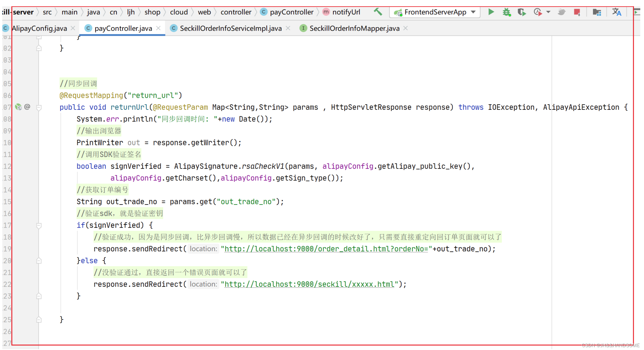The image size is (644, 350).
Task: Click the Translate icon in toolbar
Action: [x=617, y=12]
